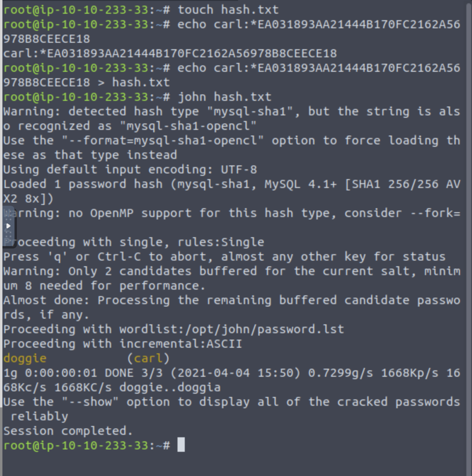Expand the side control panel arrow handle

point(8,226)
